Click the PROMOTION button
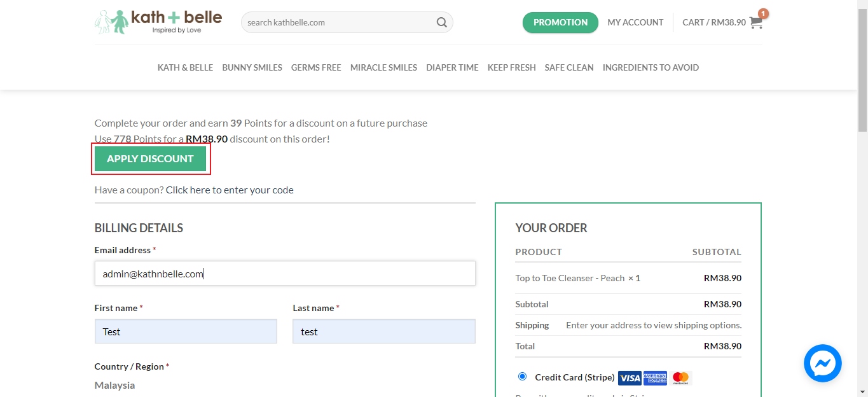The height and width of the screenshot is (397, 868). tap(560, 22)
